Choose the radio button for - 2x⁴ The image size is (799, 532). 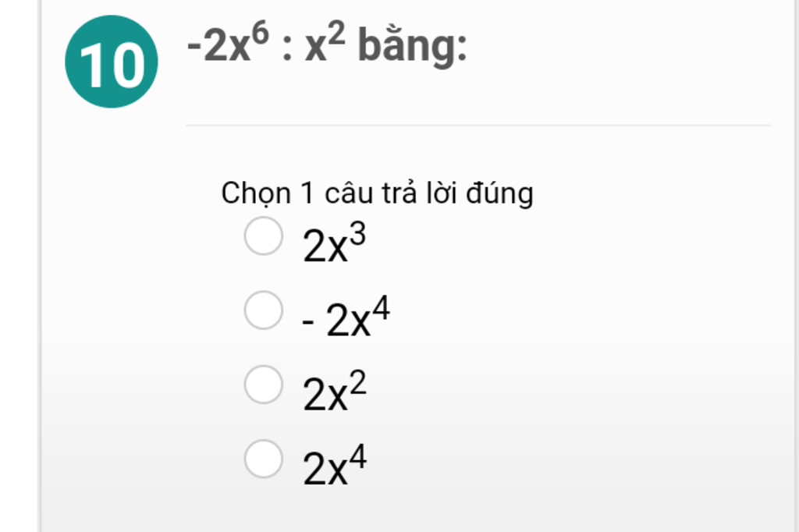coord(264,310)
